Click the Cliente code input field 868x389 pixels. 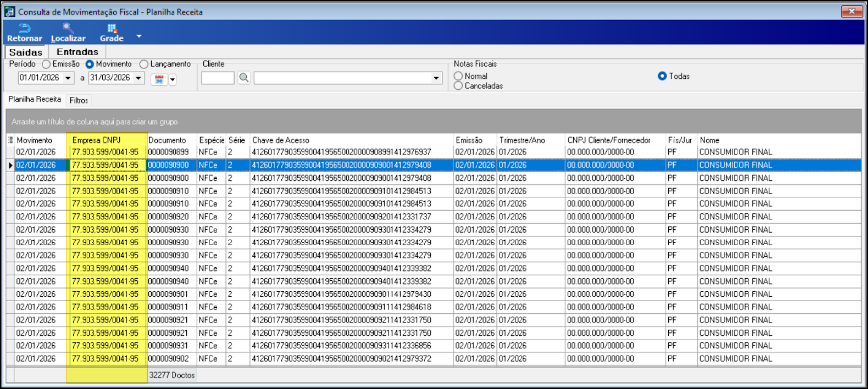pyautogui.click(x=217, y=78)
